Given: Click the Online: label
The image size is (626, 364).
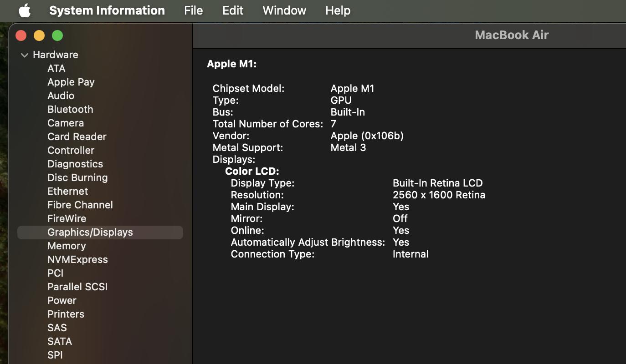Looking at the screenshot, I should pyautogui.click(x=247, y=230).
